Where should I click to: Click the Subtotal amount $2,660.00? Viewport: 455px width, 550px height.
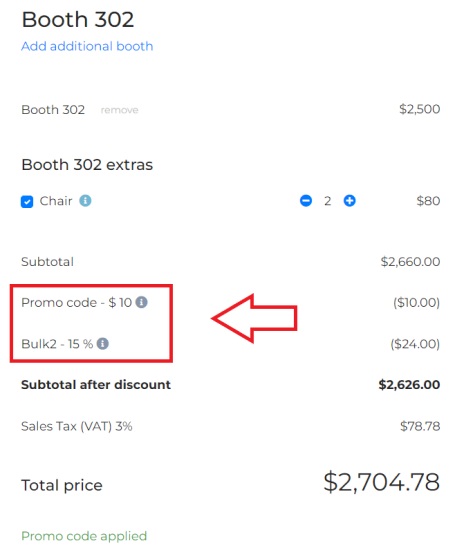click(410, 262)
